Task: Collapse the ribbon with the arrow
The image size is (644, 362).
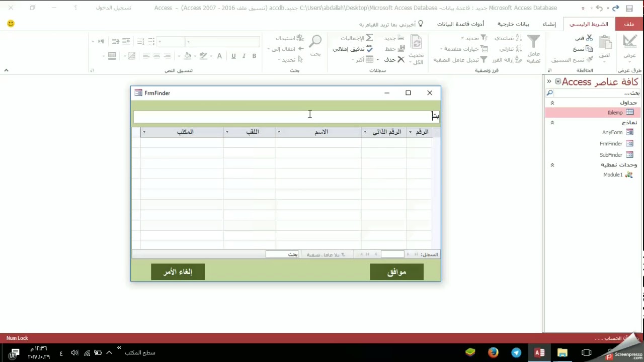Action: [x=7, y=70]
